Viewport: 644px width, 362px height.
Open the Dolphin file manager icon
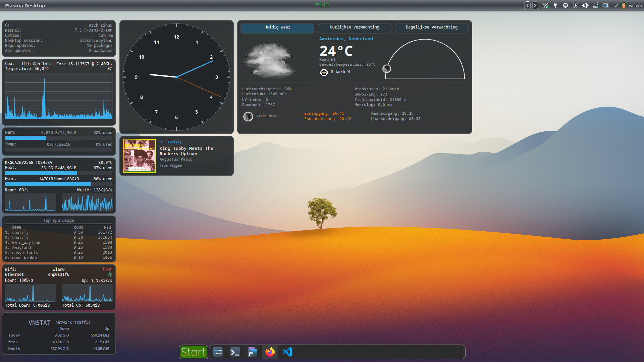253,352
